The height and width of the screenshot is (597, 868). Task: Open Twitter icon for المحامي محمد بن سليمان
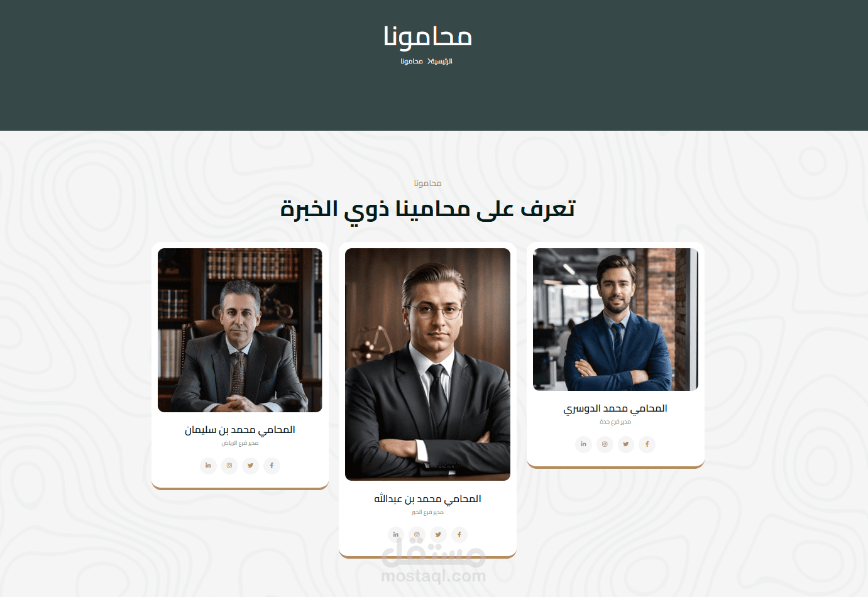250,466
